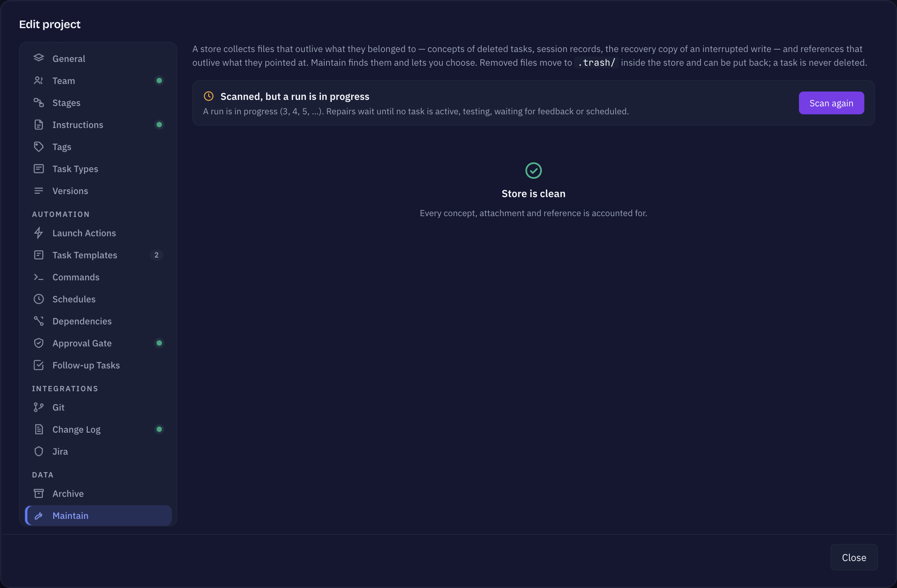This screenshot has height=588, width=897.
Task: Click the Instructions document icon
Action: 38,125
